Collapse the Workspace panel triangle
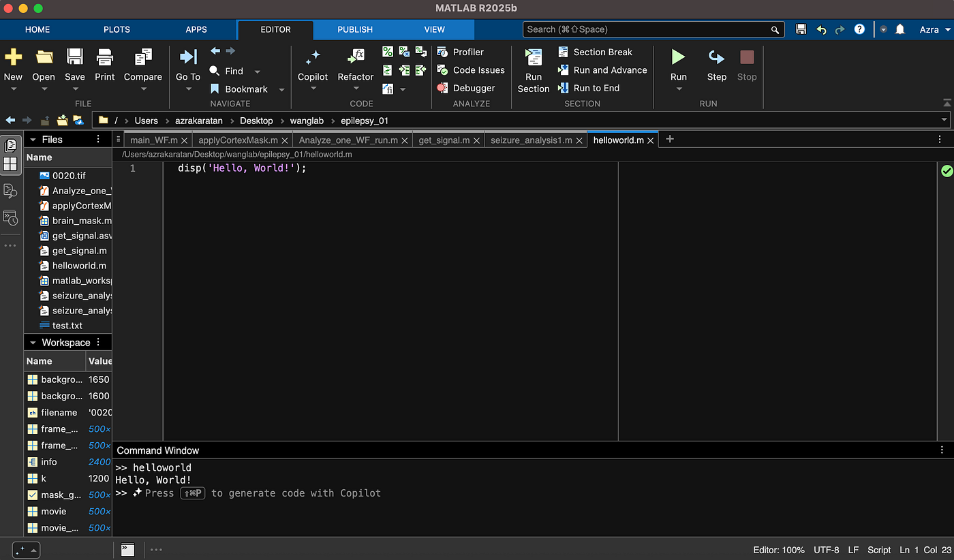The image size is (954, 560). click(33, 343)
